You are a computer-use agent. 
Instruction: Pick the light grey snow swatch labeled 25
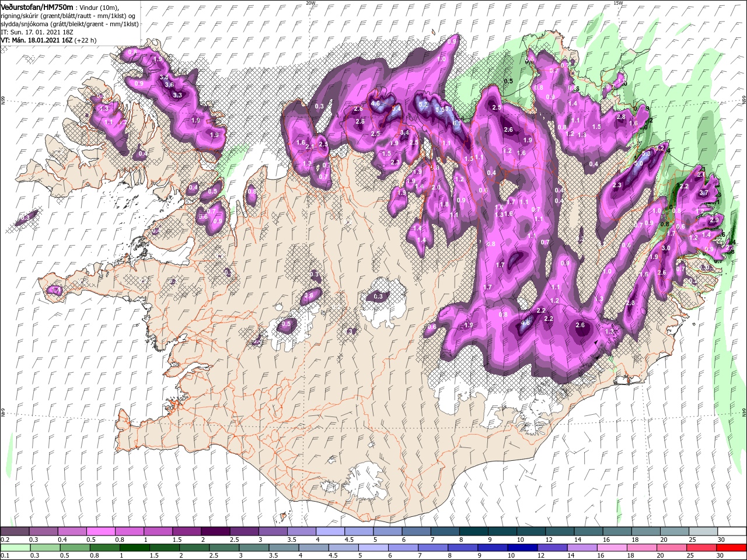click(x=703, y=531)
